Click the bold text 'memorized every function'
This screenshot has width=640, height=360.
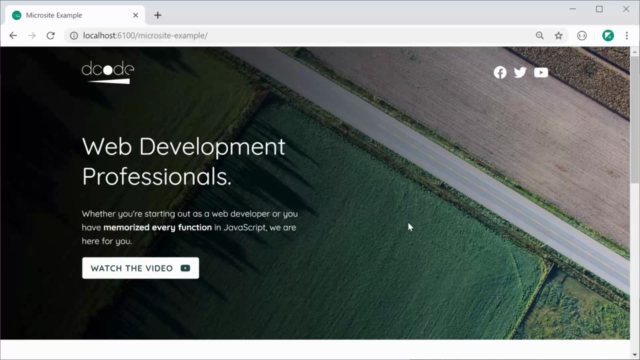(x=158, y=227)
